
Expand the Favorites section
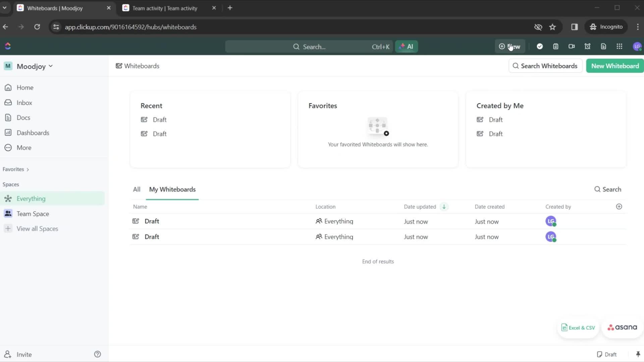(x=28, y=169)
